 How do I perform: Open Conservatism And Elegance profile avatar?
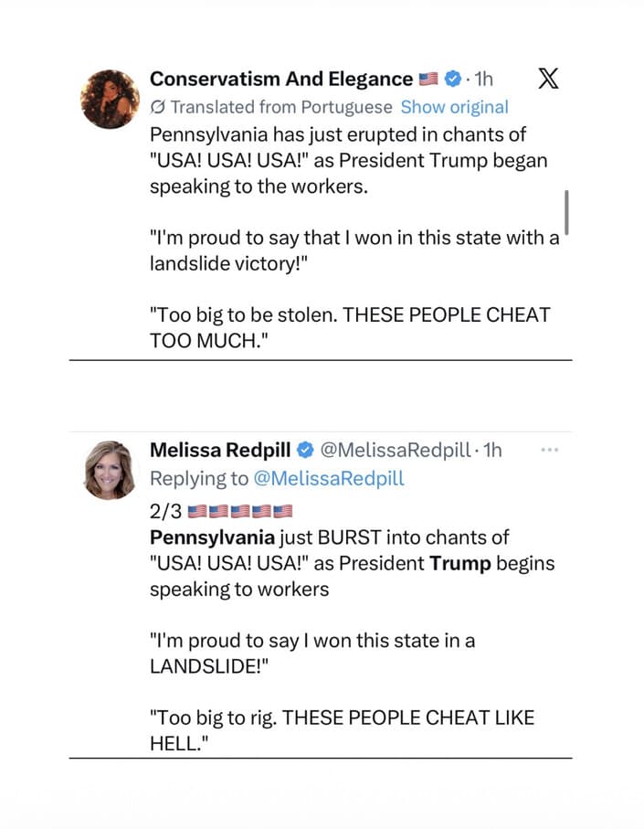click(x=110, y=99)
